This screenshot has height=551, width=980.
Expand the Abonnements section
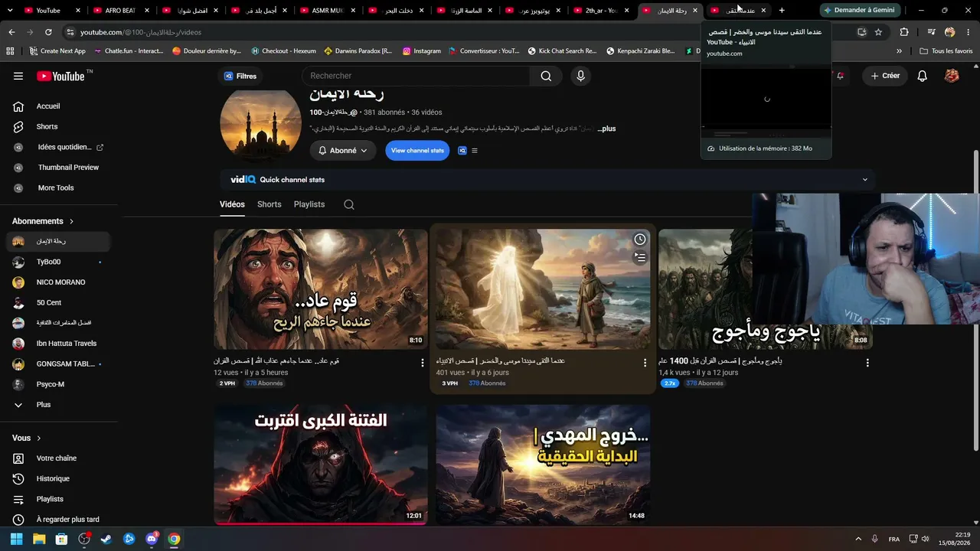(x=43, y=221)
